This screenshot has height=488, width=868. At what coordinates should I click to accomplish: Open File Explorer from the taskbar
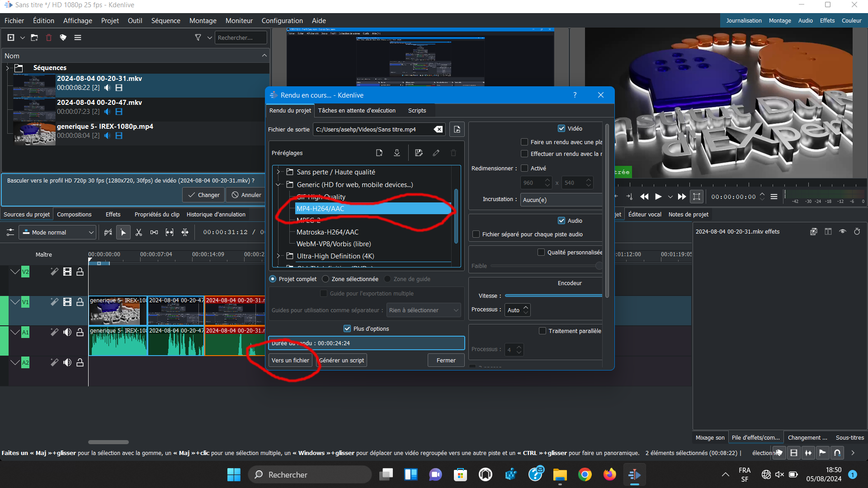tap(560, 474)
